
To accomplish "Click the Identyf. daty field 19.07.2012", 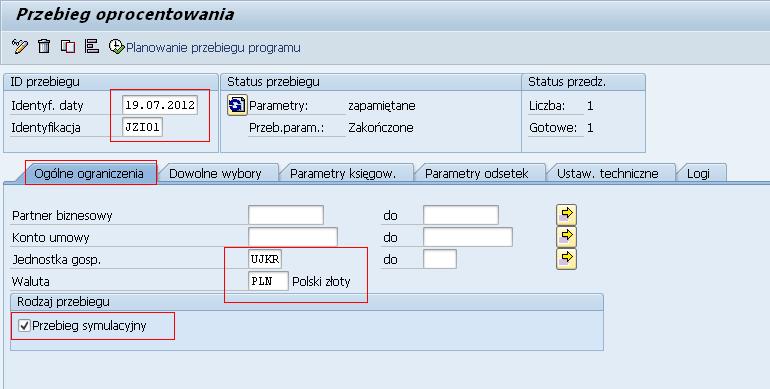I will (x=160, y=105).
